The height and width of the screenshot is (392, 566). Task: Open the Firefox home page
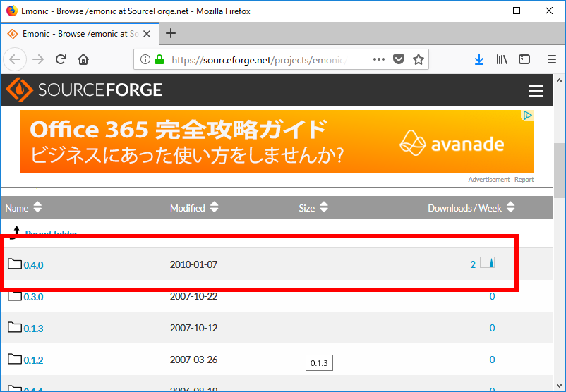(x=83, y=59)
